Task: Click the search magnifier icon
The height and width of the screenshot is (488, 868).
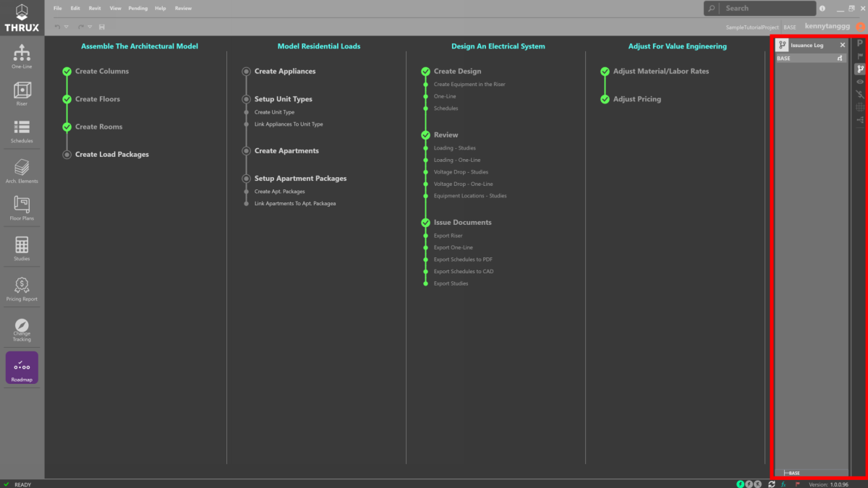Action: pyautogui.click(x=711, y=8)
